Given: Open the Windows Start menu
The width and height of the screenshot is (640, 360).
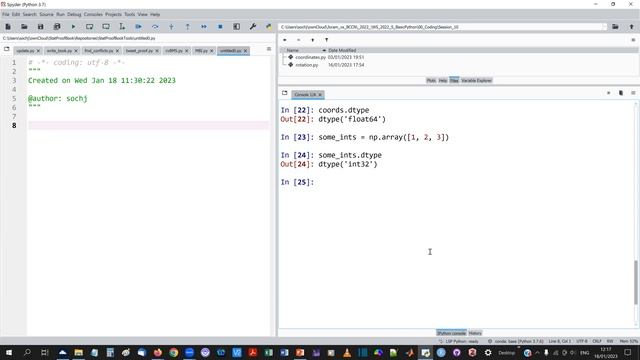Looking at the screenshot, I should (9, 352).
